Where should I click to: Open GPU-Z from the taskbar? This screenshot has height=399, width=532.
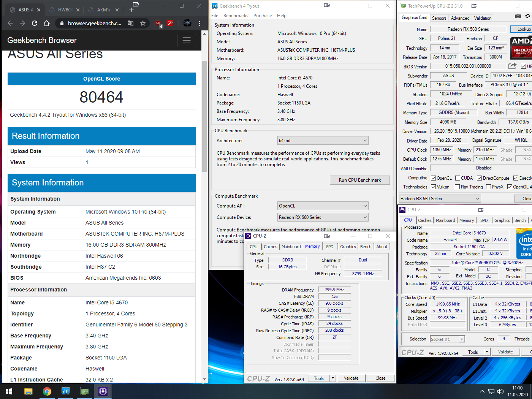(x=84, y=391)
